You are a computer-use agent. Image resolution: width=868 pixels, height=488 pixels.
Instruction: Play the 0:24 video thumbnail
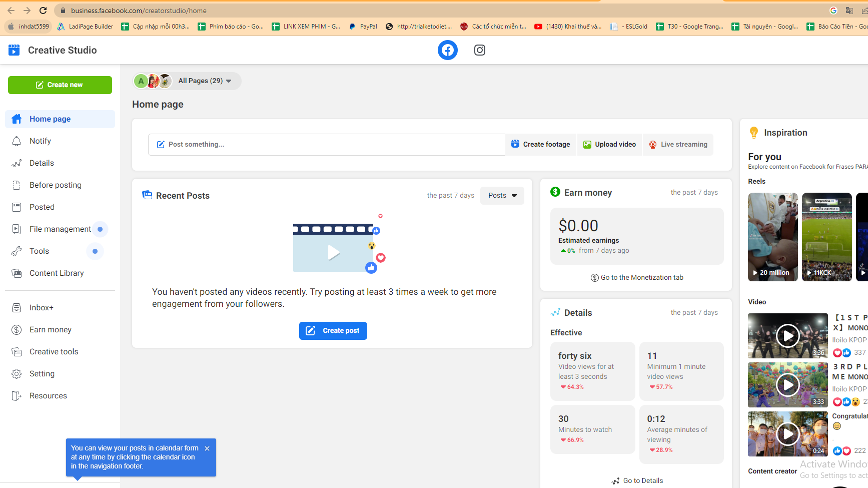click(788, 434)
